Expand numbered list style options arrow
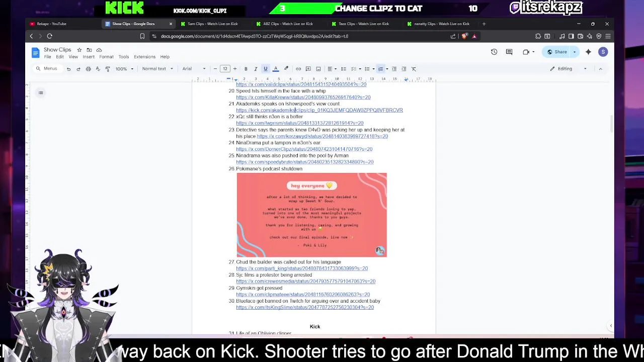The height and width of the screenshot is (362, 644). (x=387, y=69)
